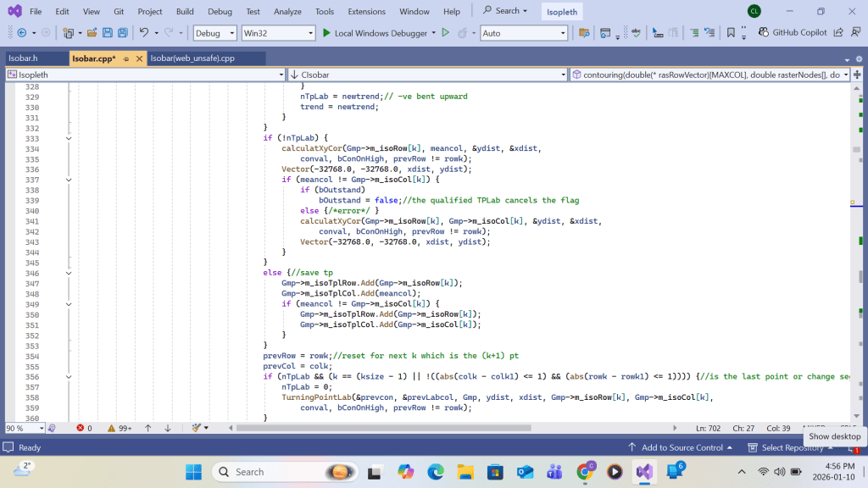Collapse the code block at line 333
The height and width of the screenshot is (488, 868).
coord(69,138)
